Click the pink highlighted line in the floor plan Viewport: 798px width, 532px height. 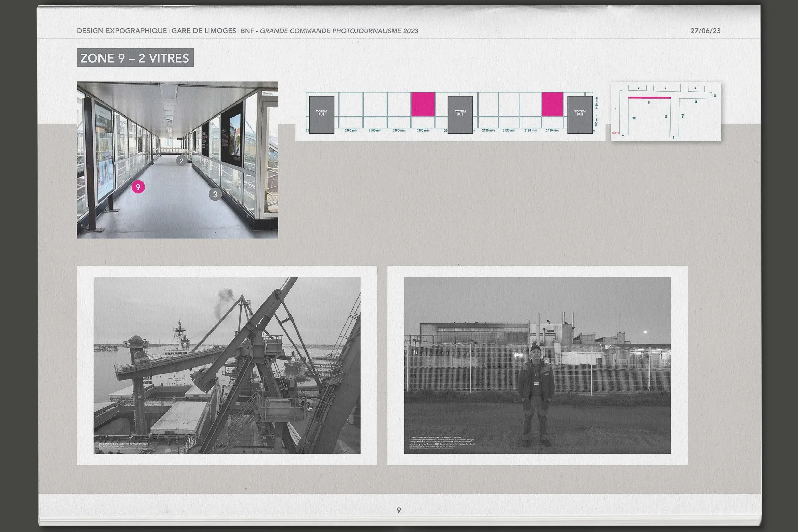tap(649, 98)
